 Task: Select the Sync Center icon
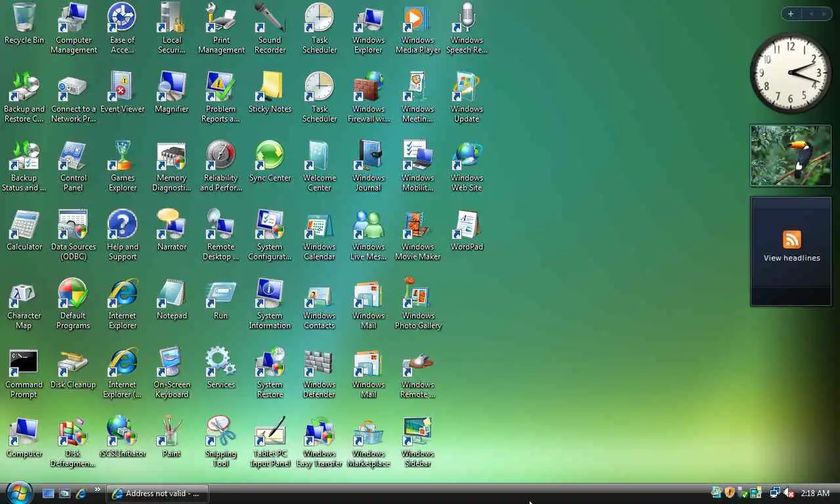click(x=270, y=161)
